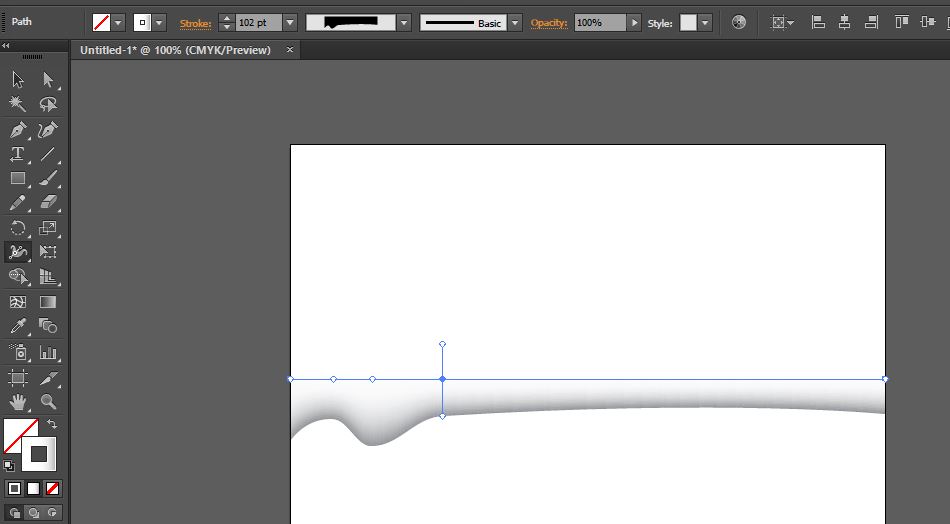This screenshot has width=950, height=524.
Task: Expand the Basic brush definition dropdown
Action: point(515,23)
